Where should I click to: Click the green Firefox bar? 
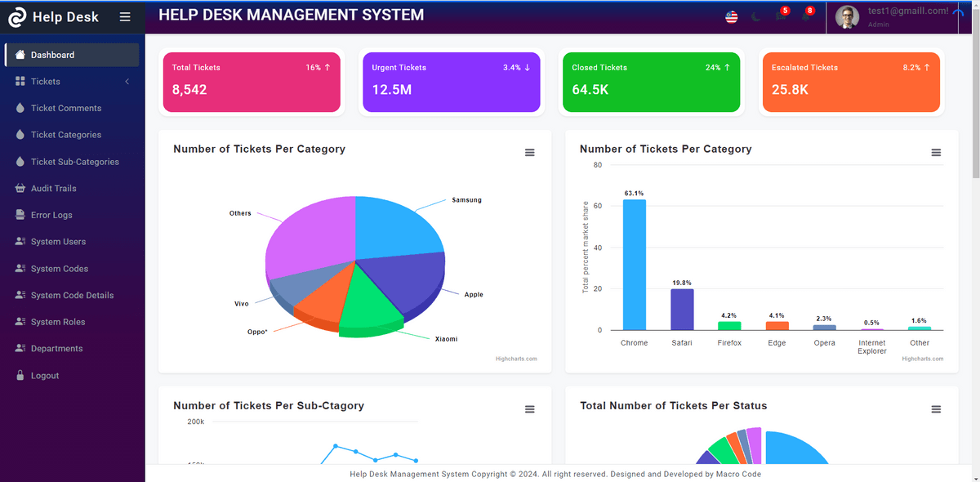coord(729,326)
